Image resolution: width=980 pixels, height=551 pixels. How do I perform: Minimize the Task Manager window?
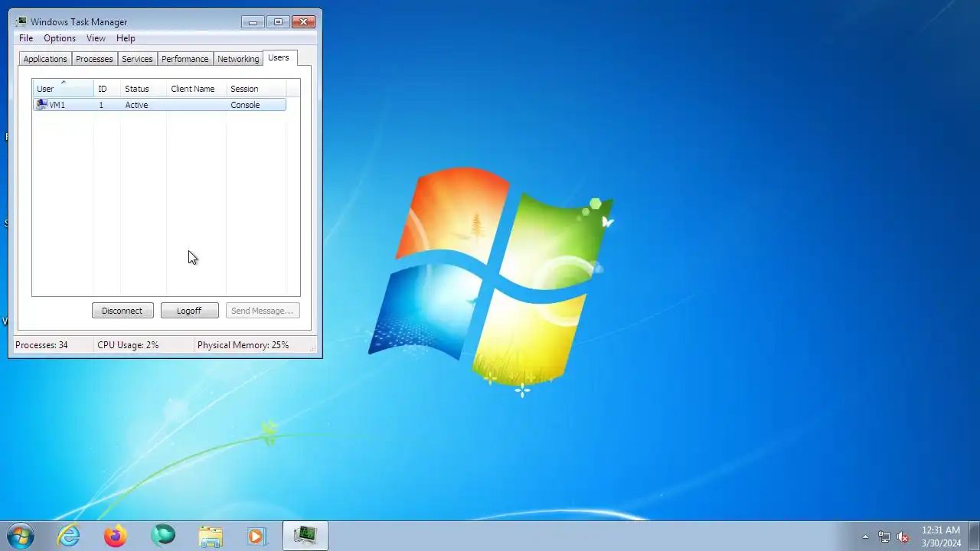tap(253, 22)
